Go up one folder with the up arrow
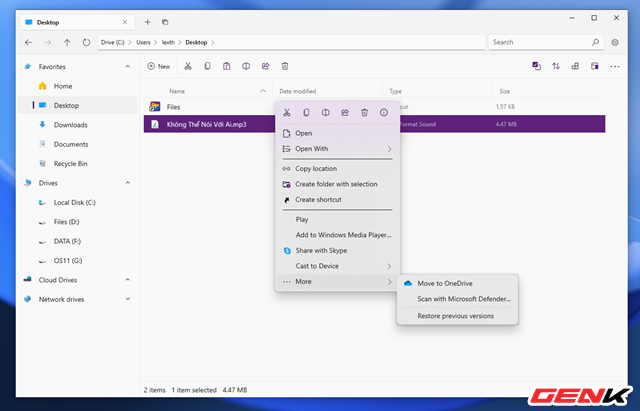Screen dimensions: 640x411 (x=67, y=42)
